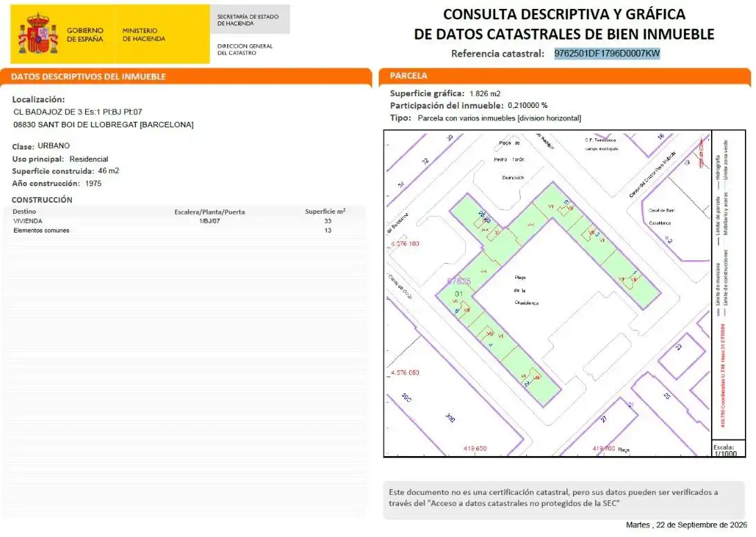Click 'GOBIERNO DE ESPAÑA' text in header

pyautogui.click(x=85, y=35)
